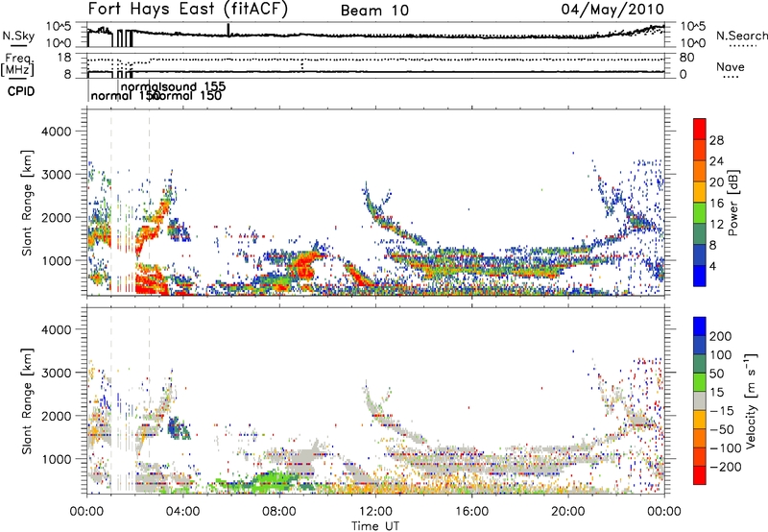
Task: Pick the light green 12–16 dB Power segment
Action: [700, 213]
